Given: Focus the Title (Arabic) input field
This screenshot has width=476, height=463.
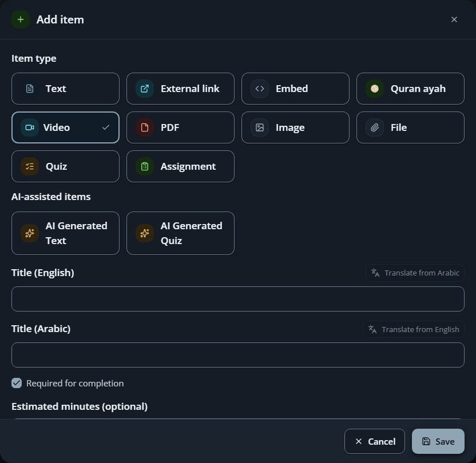Looking at the screenshot, I should (237, 355).
